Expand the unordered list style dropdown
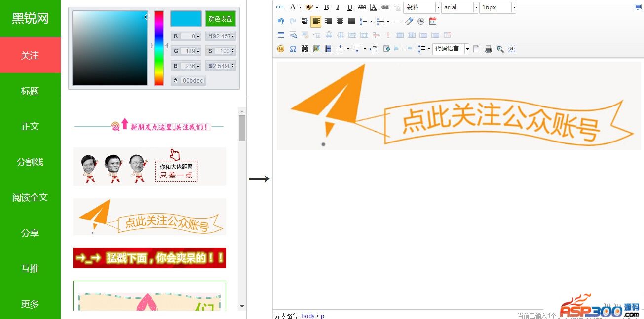644x319 pixels. (x=388, y=21)
